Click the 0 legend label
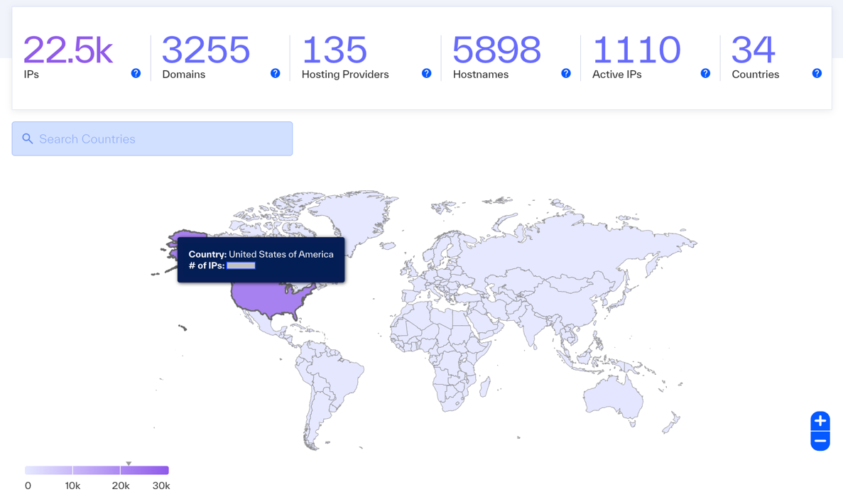This screenshot has width=843, height=504. 28,486
